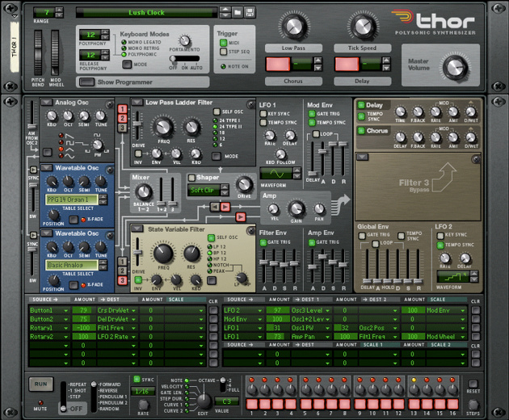
Task: Click the Mod Wheel
Action: tap(55, 52)
